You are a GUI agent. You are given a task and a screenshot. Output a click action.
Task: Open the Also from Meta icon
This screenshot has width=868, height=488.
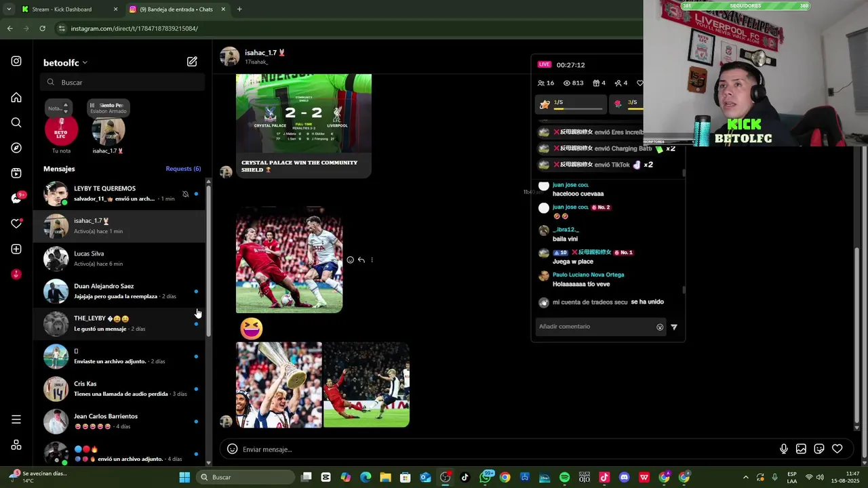[x=16, y=445]
